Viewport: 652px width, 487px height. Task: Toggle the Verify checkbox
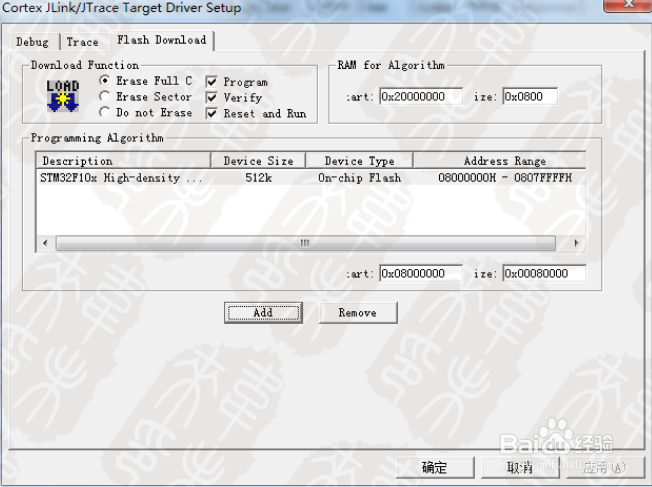click(x=212, y=97)
